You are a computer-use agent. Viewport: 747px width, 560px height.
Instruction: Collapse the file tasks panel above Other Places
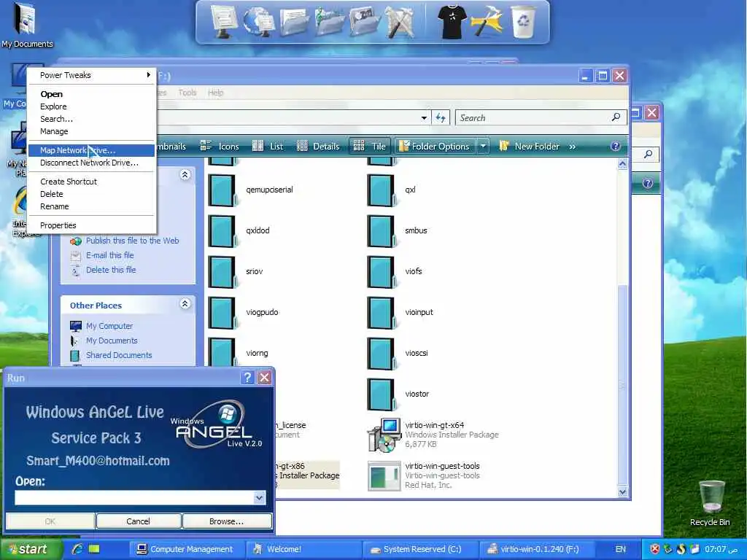185,175
